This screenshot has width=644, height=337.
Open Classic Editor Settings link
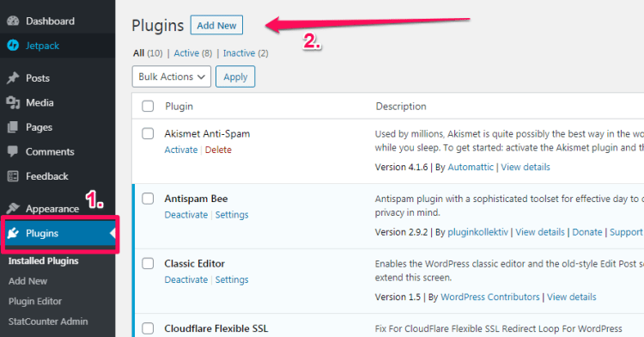[232, 279]
